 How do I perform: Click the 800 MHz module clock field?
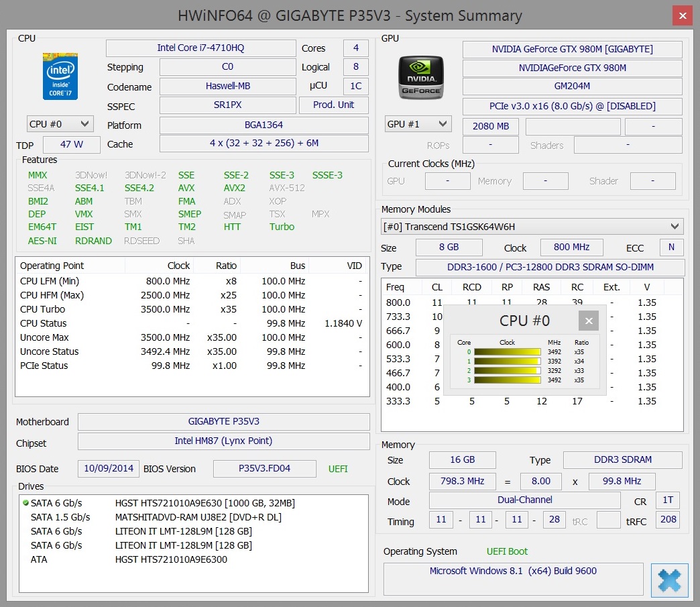(x=571, y=247)
